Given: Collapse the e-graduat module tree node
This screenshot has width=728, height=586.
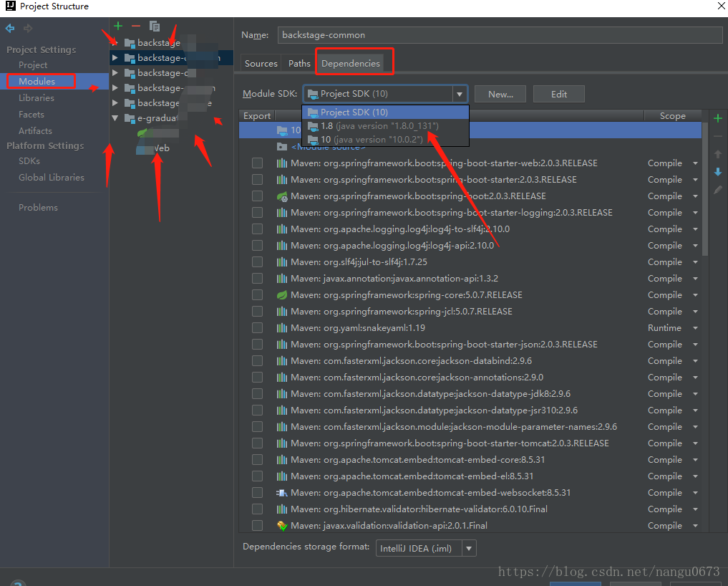Looking at the screenshot, I should tap(115, 118).
